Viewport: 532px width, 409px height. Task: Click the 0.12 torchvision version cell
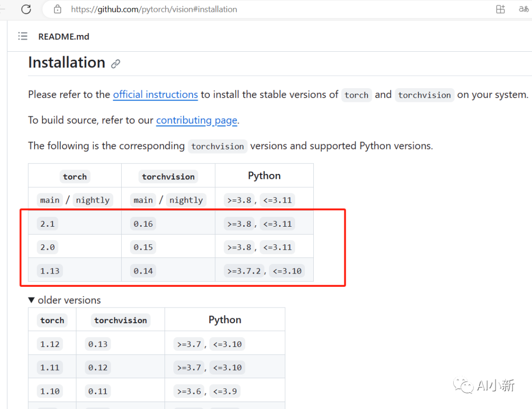point(98,368)
